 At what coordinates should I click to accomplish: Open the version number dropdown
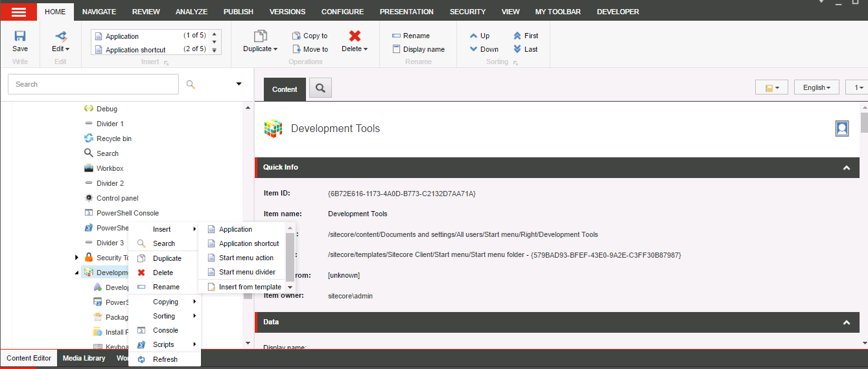point(858,87)
